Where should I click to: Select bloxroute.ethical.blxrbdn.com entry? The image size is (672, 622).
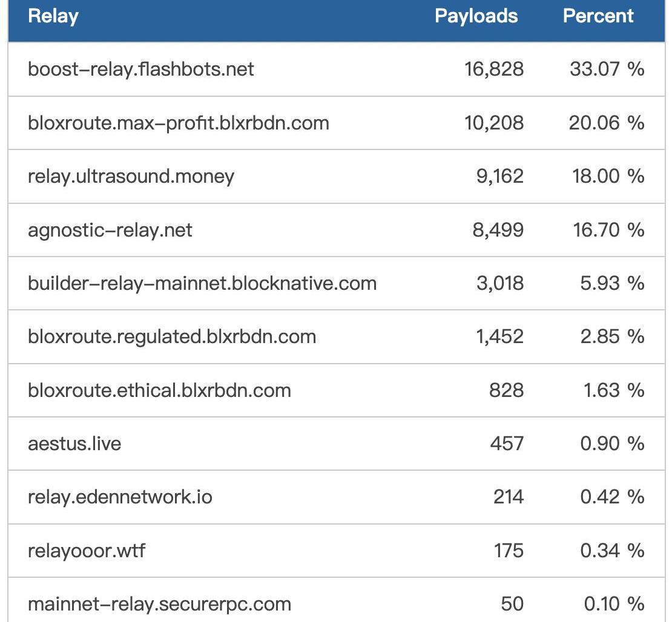(159, 390)
